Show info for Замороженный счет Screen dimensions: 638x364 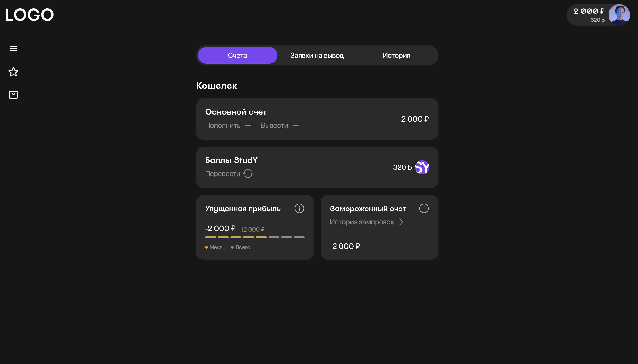click(424, 208)
